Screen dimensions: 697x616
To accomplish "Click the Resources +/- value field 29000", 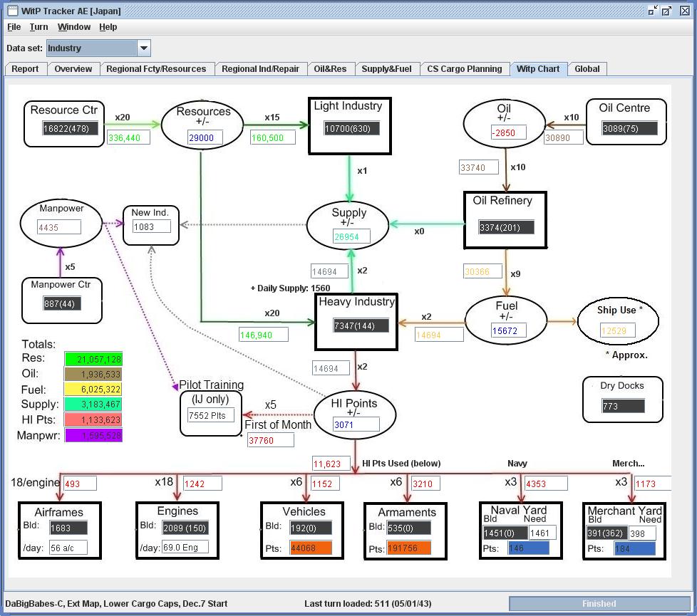I will pos(205,137).
